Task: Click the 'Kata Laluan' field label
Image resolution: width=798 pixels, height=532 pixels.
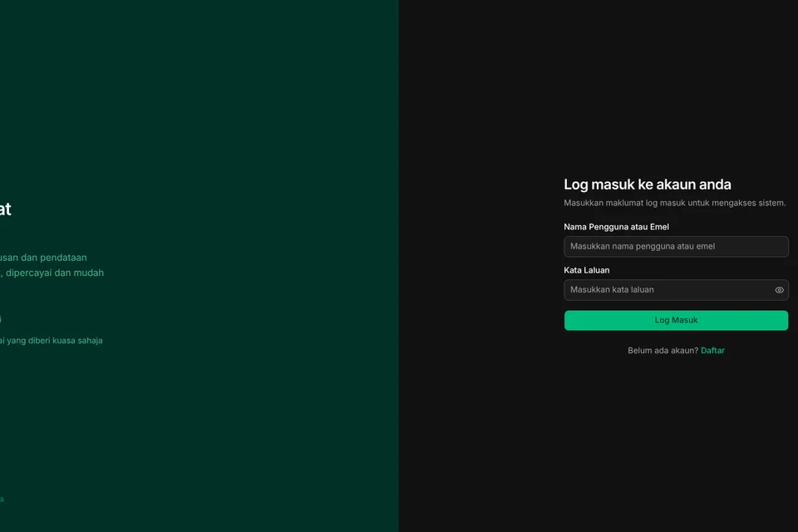Action: (586, 270)
